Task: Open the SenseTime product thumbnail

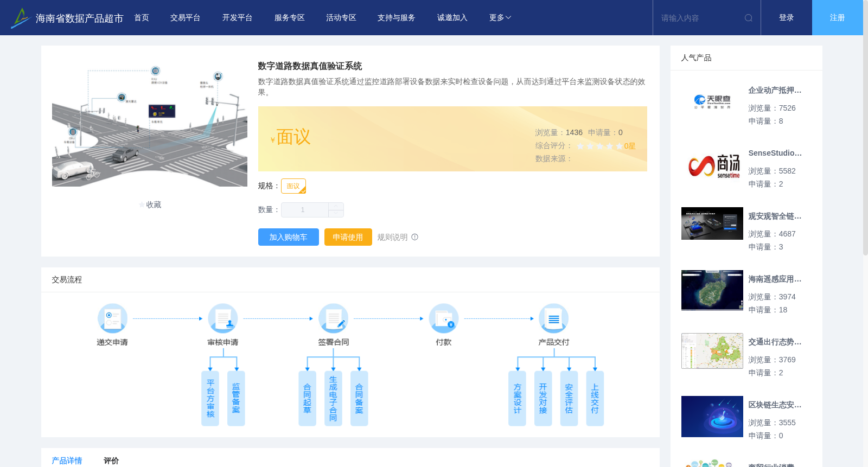Action: tap(712, 165)
